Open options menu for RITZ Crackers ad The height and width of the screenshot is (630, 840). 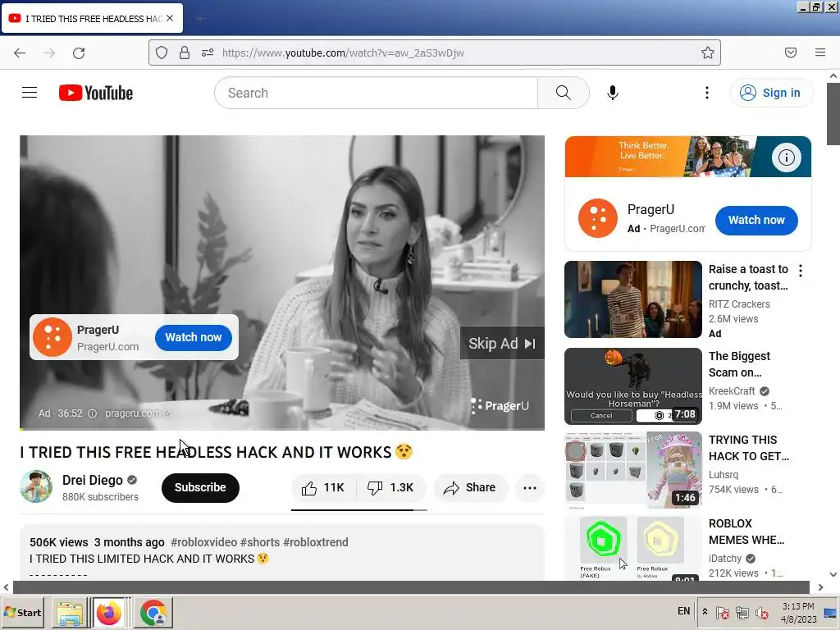pyautogui.click(x=801, y=271)
